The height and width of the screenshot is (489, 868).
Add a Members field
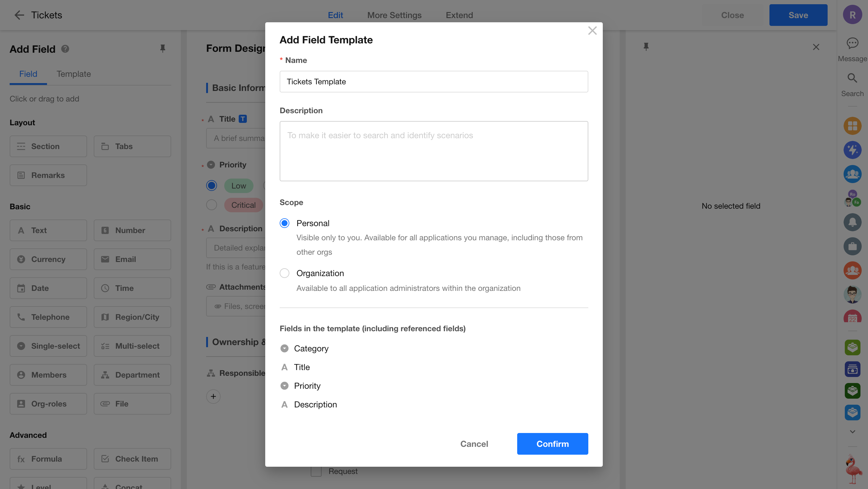click(48, 375)
